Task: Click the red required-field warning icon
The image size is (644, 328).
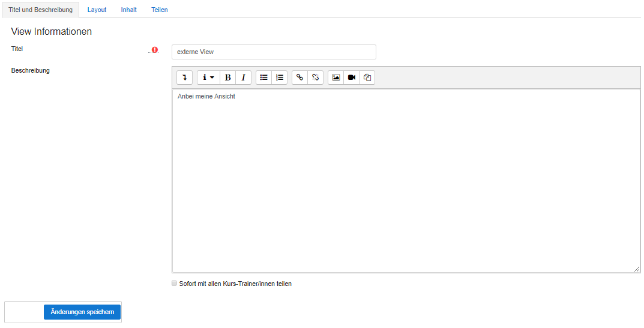Action: tap(155, 50)
